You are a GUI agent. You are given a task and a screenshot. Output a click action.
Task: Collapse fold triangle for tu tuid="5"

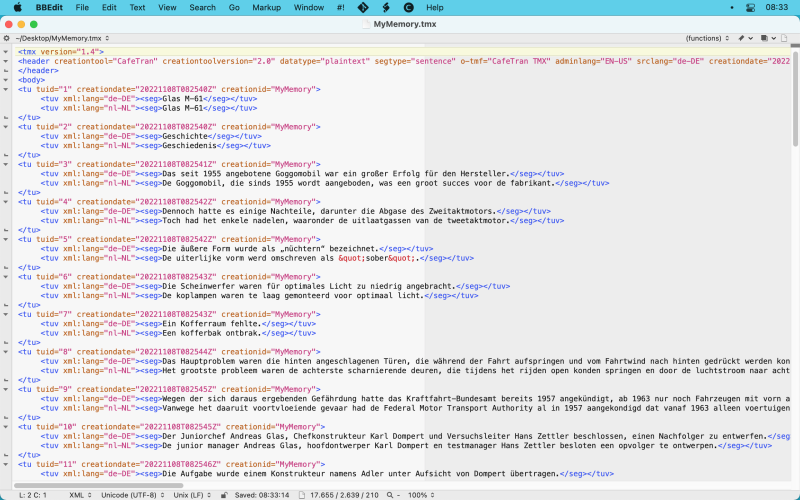tap(6, 239)
